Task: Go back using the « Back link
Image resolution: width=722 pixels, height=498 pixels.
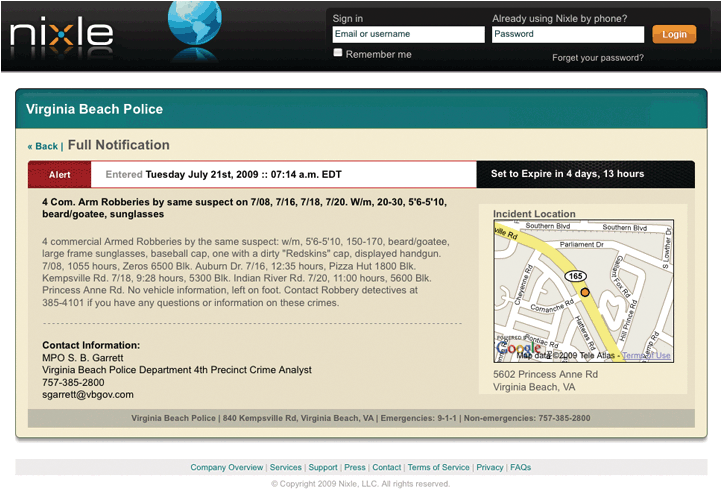Action: (43, 146)
